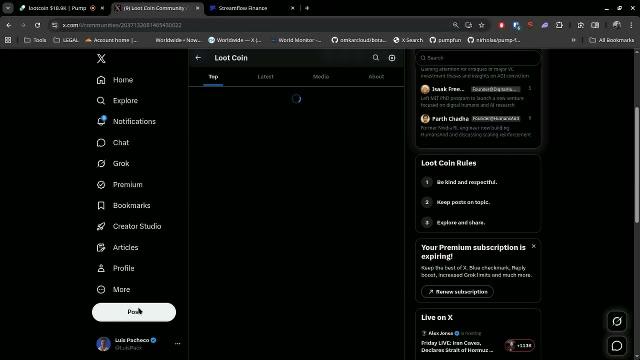
Task: Open options dots for Parth Chadha
Action: (x=530, y=118)
